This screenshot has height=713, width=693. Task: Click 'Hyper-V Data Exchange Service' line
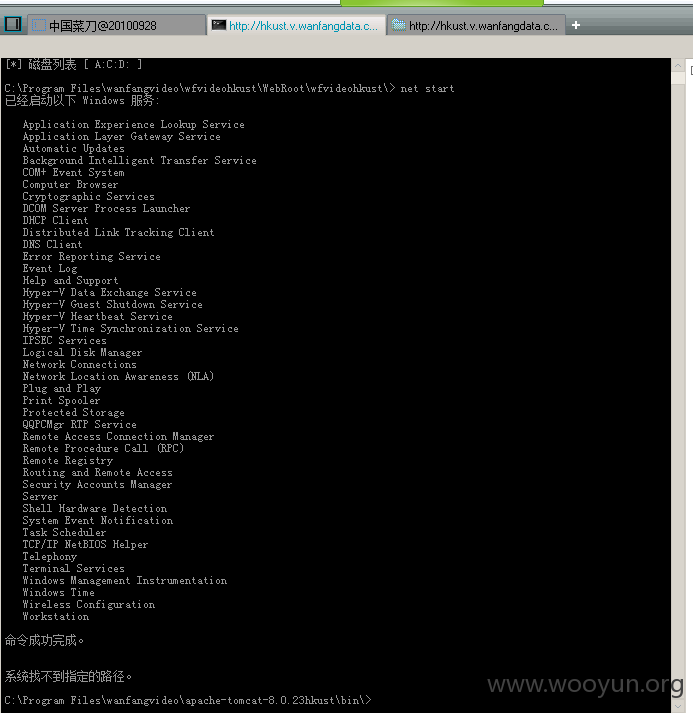110,292
